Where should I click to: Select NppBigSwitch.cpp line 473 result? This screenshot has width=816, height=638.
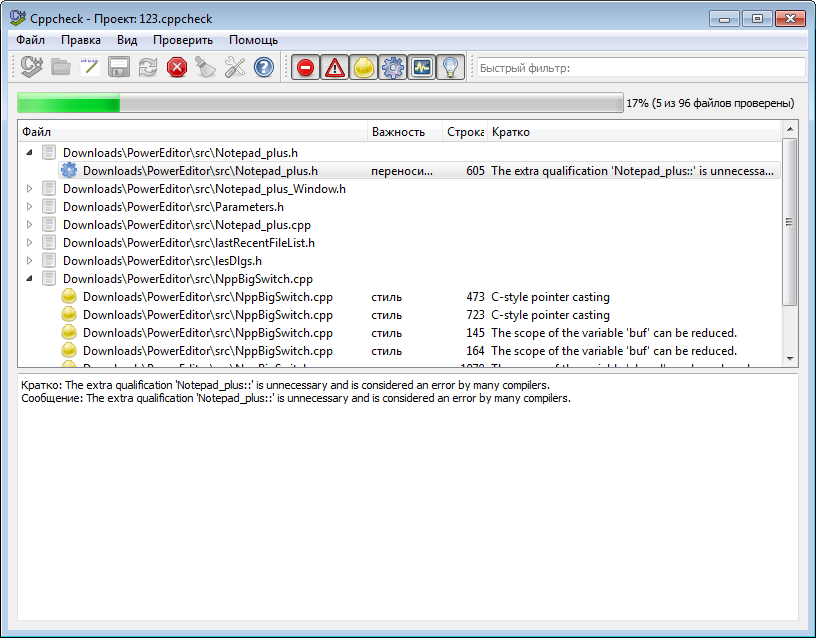tap(419, 297)
